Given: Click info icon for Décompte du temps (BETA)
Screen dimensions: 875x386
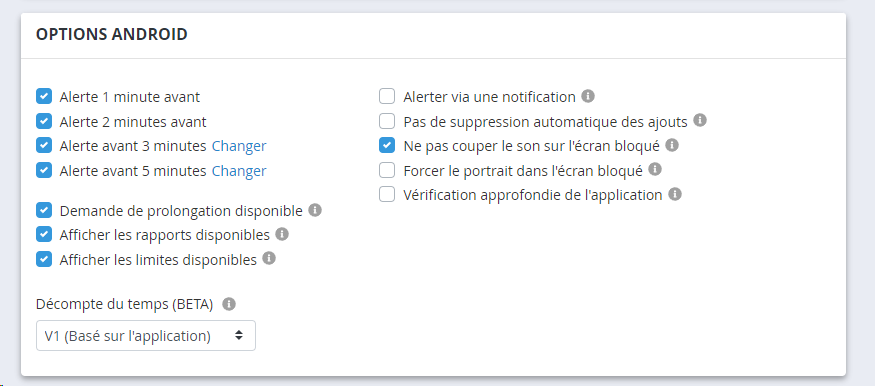Looking at the screenshot, I should pos(229,304).
